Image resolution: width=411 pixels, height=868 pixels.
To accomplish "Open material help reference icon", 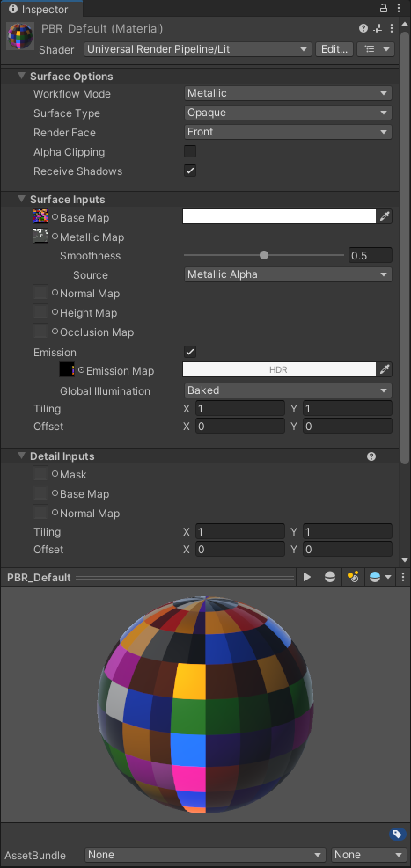I will (363, 28).
